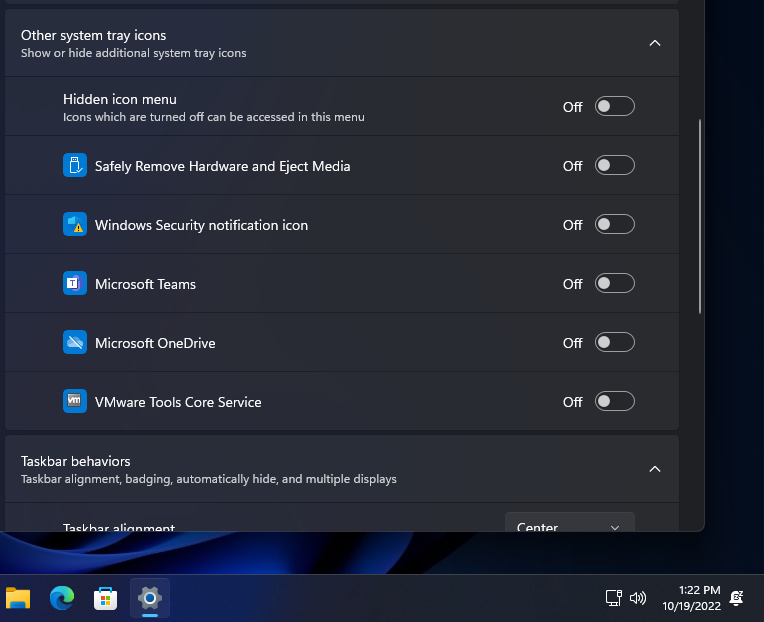Click the "Hidden icon menu" label
764x622 pixels.
click(120, 99)
